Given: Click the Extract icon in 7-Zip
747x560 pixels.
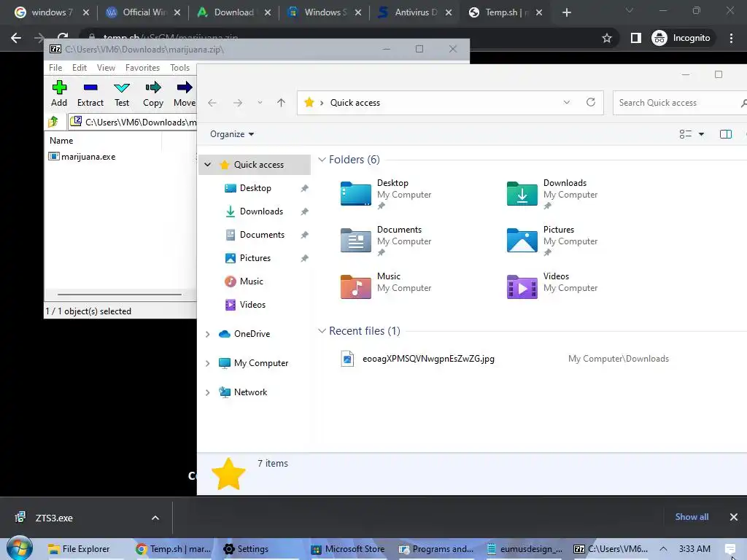Looking at the screenshot, I should click(90, 87).
